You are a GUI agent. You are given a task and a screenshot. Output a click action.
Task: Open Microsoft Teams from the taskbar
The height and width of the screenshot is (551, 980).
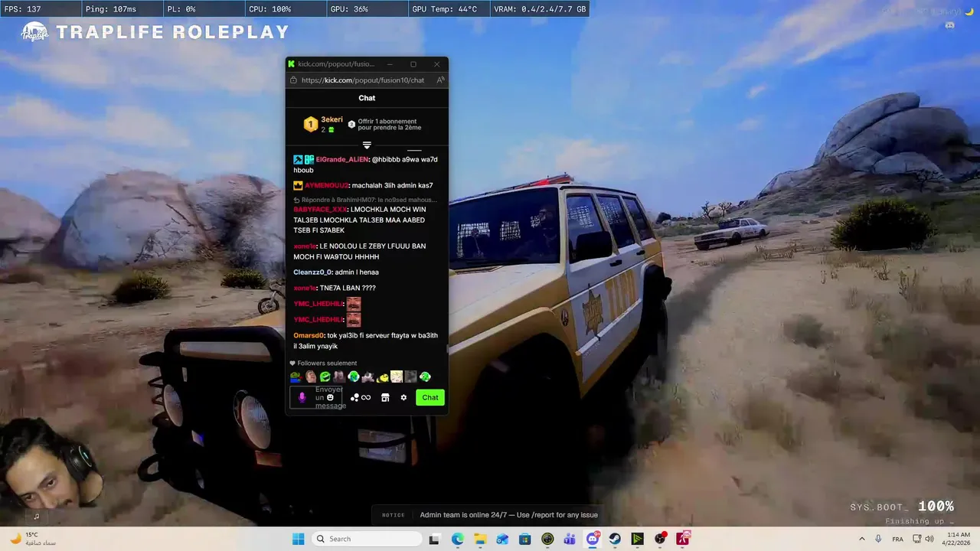pos(570,539)
